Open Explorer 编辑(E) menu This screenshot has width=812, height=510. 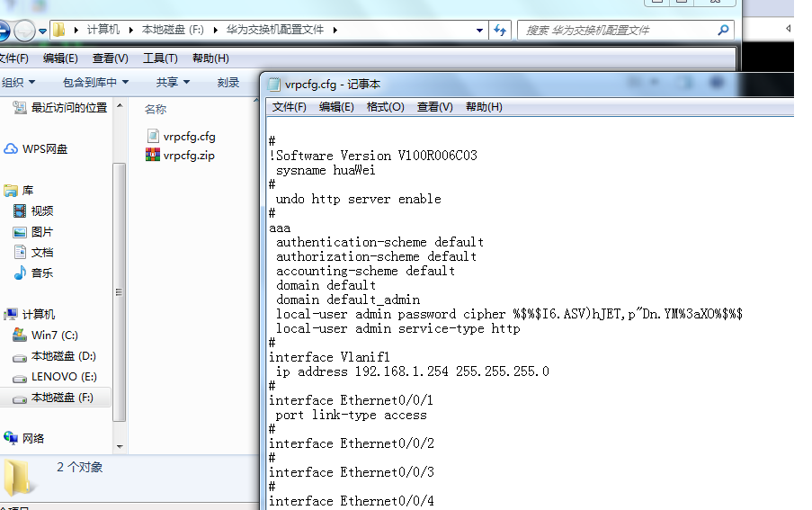pos(60,58)
